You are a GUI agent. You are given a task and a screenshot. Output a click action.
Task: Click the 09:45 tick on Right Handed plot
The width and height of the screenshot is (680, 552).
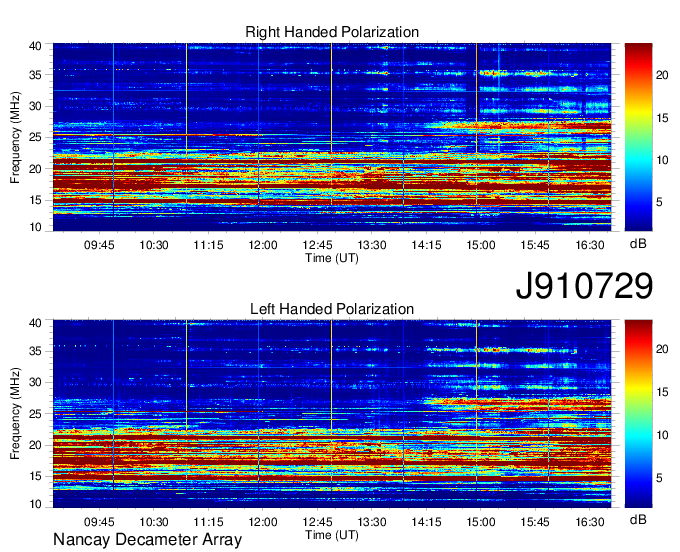pyautogui.click(x=99, y=245)
